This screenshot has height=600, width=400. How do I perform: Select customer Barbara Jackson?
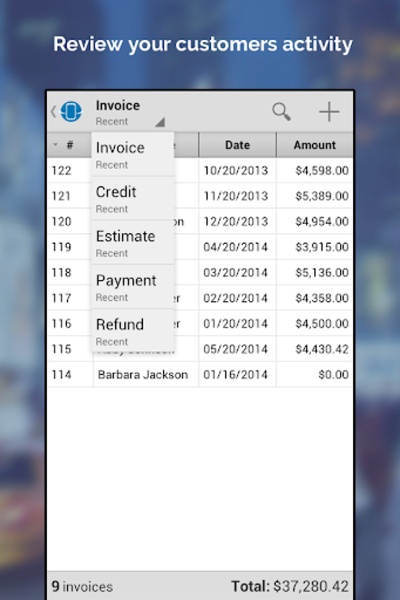pos(143,375)
